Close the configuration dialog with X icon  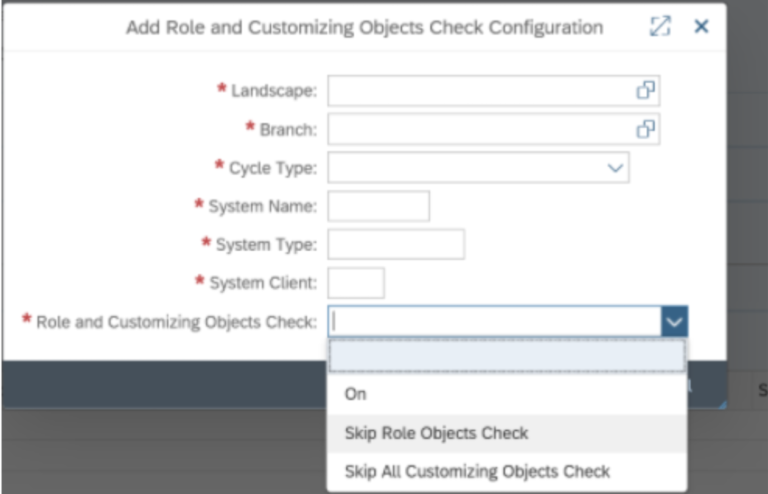pyautogui.click(x=701, y=26)
